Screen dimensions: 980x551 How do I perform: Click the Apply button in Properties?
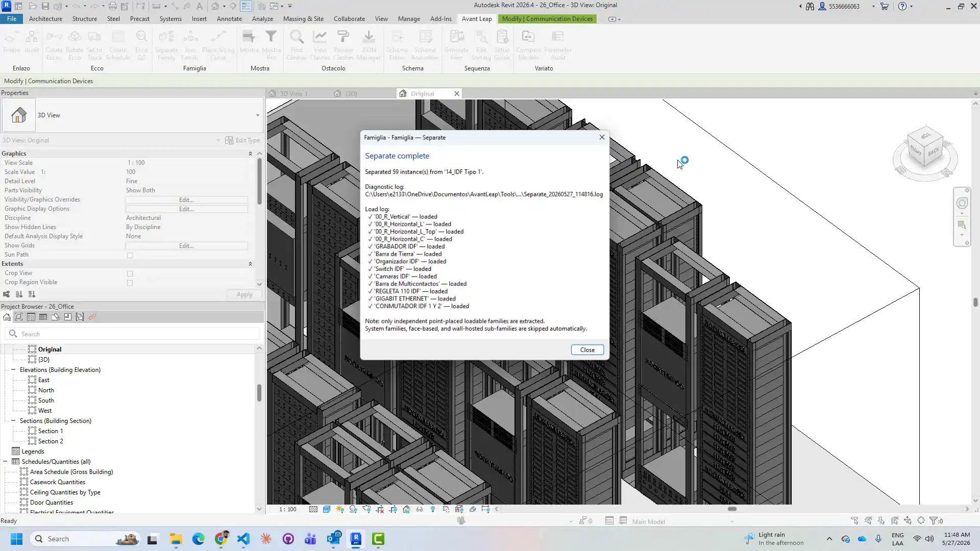click(244, 294)
